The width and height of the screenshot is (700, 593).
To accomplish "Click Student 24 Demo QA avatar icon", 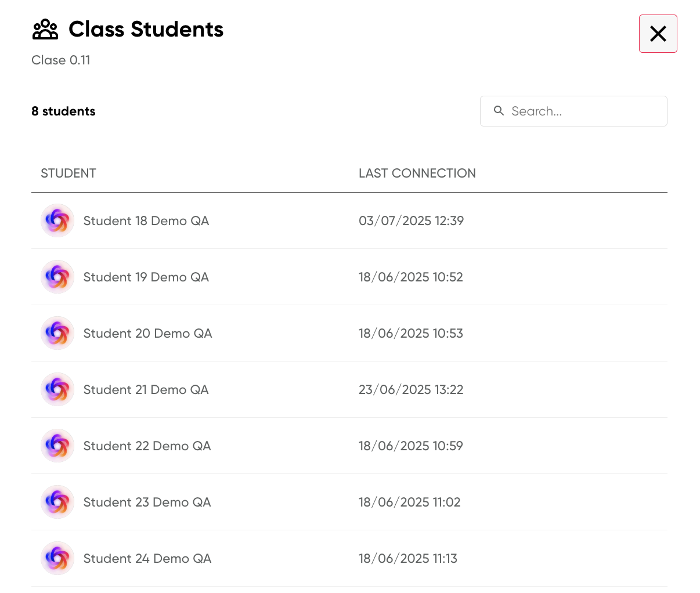I will click(57, 558).
